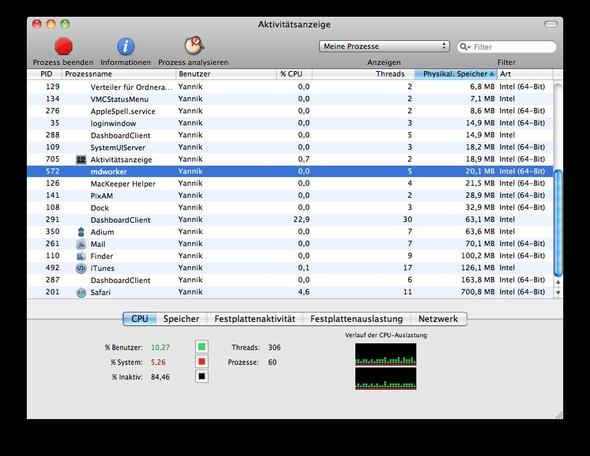Click the Safari compass icon
Viewport: 590px width, 456px height.
81,292
